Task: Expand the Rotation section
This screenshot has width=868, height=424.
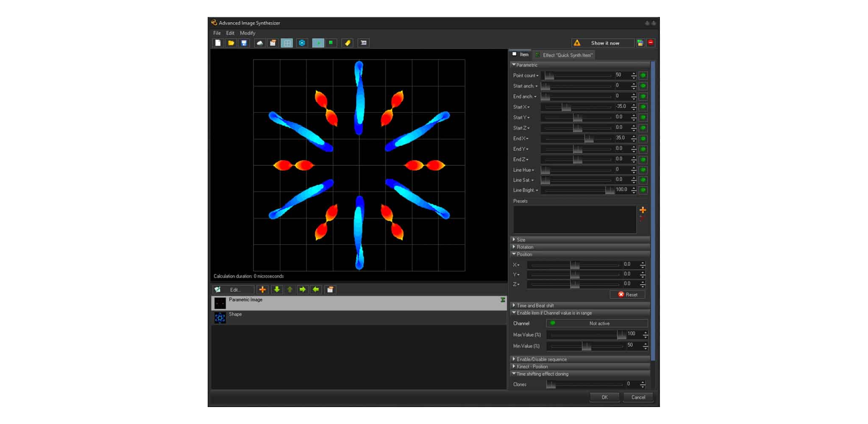Action: point(525,247)
